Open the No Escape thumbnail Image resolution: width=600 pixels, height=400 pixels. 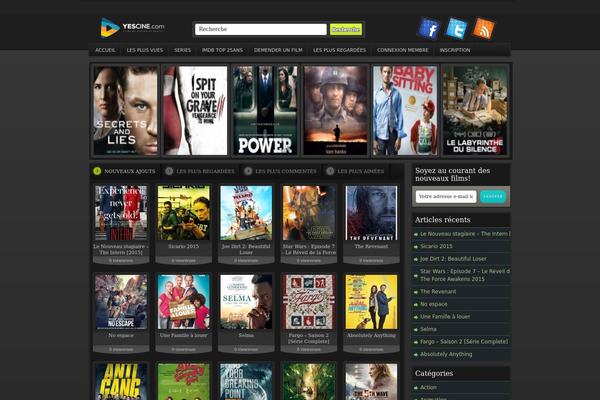(121, 302)
